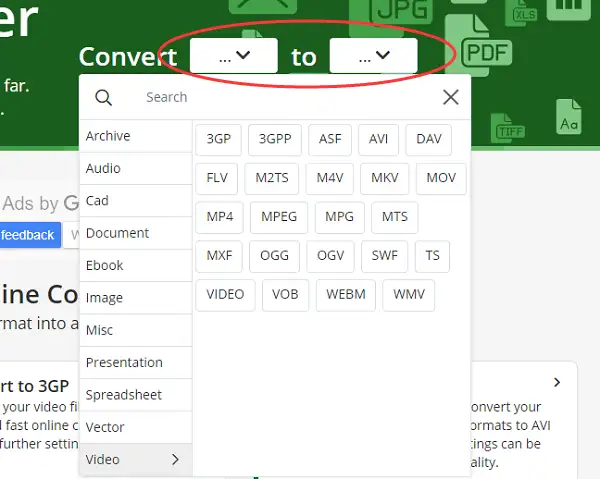Image resolution: width=600 pixels, height=479 pixels.
Task: Choose the ASF format
Action: (330, 139)
